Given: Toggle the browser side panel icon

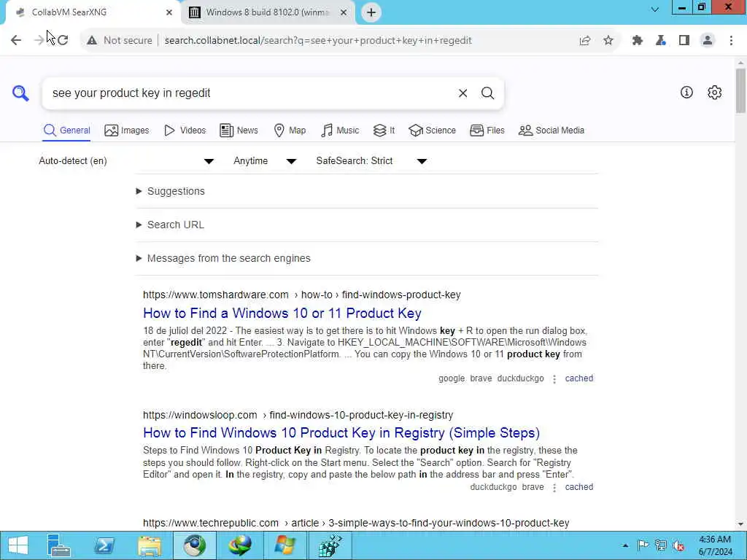Looking at the screenshot, I should coord(684,41).
